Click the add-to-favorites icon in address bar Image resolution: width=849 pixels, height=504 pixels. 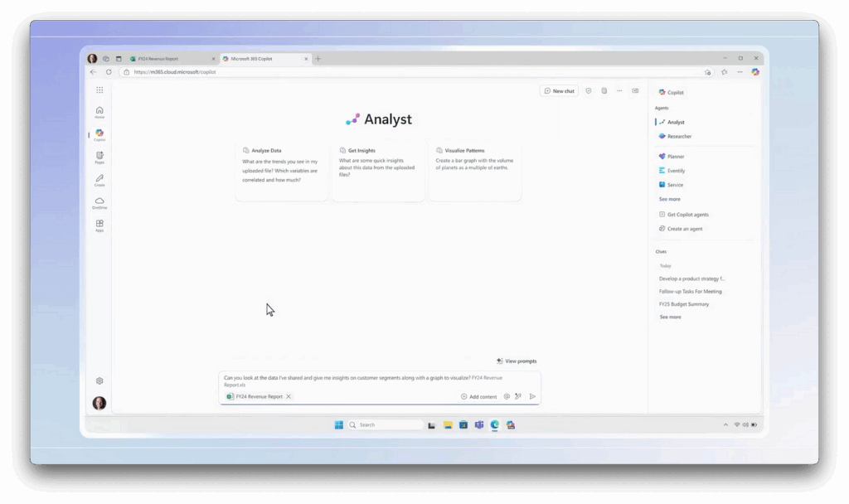tap(708, 72)
